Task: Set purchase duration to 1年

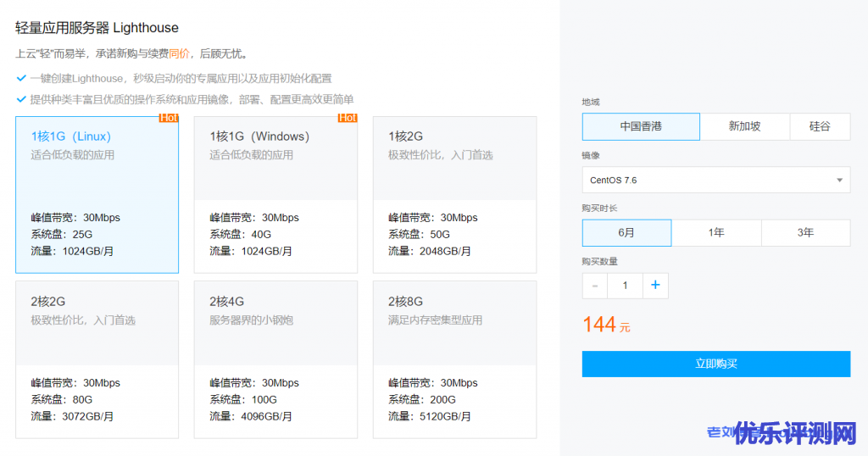Action: point(716,232)
